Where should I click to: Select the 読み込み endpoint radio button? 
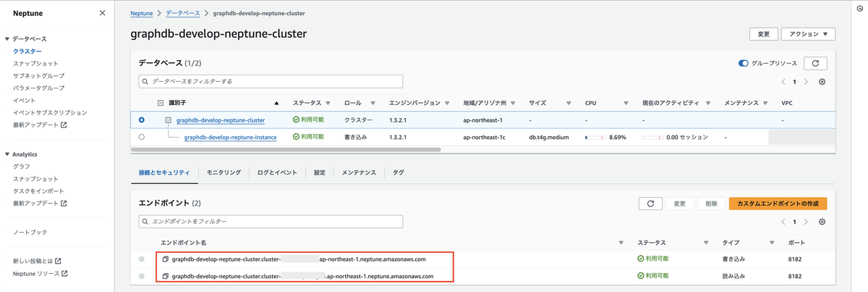[141, 276]
